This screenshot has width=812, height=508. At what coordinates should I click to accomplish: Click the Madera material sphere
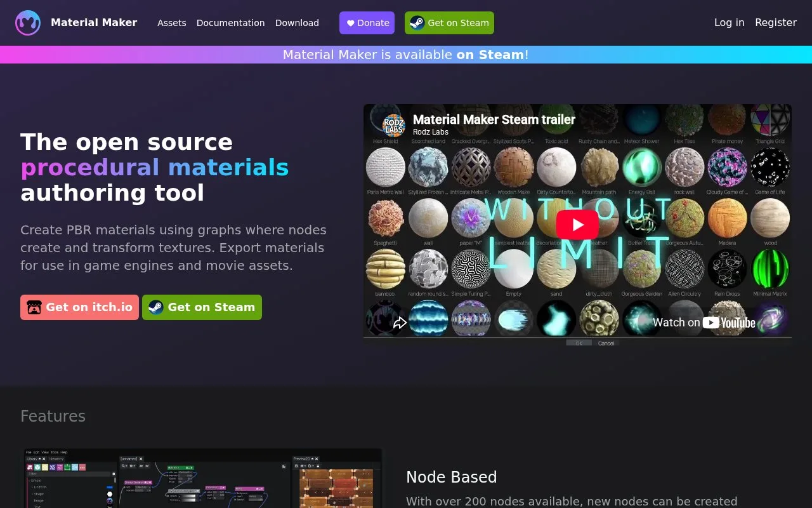[727, 218]
